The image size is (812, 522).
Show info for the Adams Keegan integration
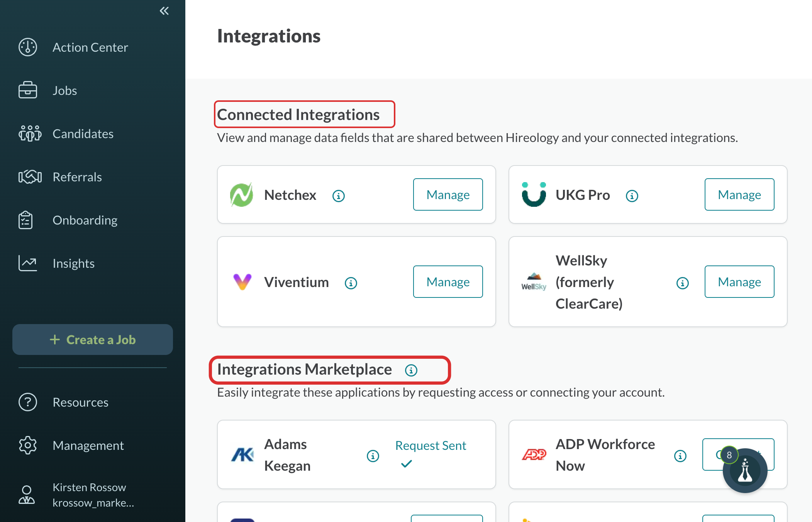coord(373,456)
